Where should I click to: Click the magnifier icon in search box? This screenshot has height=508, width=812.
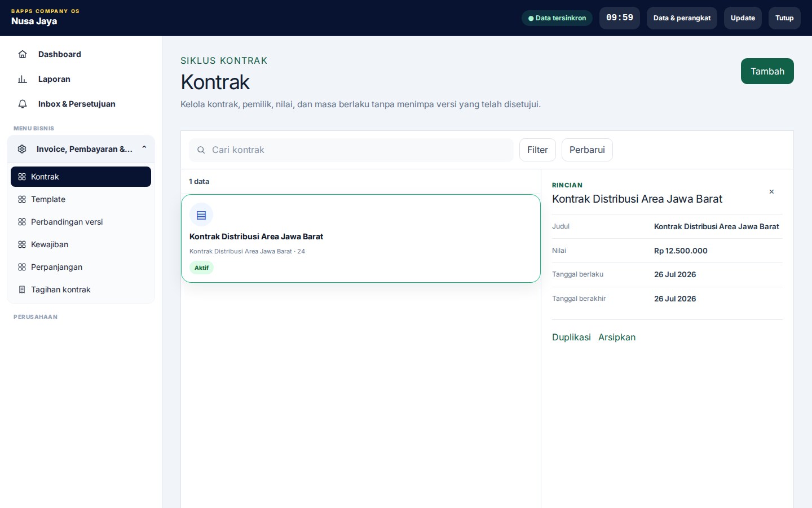pyautogui.click(x=201, y=150)
